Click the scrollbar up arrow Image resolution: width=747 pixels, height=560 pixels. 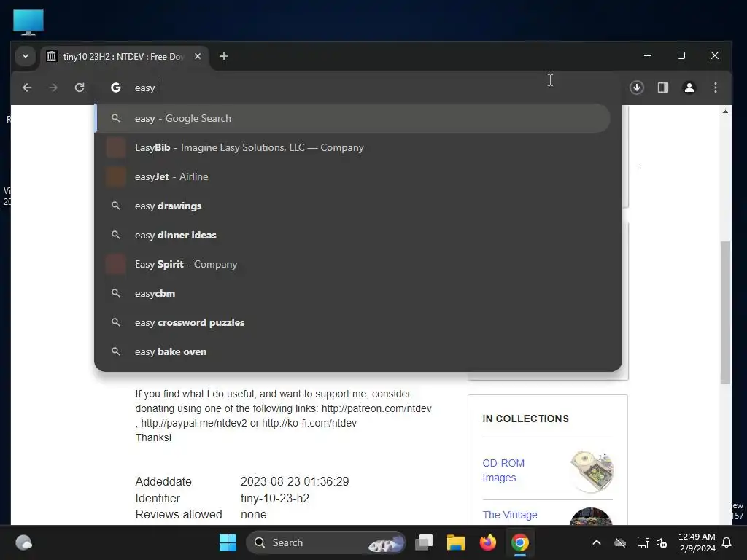pyautogui.click(x=725, y=112)
